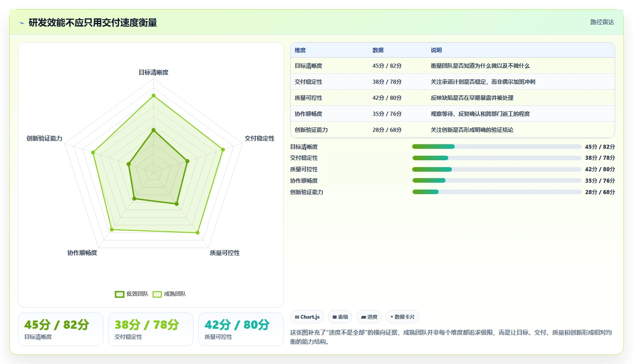Screen dimensions: 633x364
Task: Click the 数据卡片 tag chip
Action: 402,317
